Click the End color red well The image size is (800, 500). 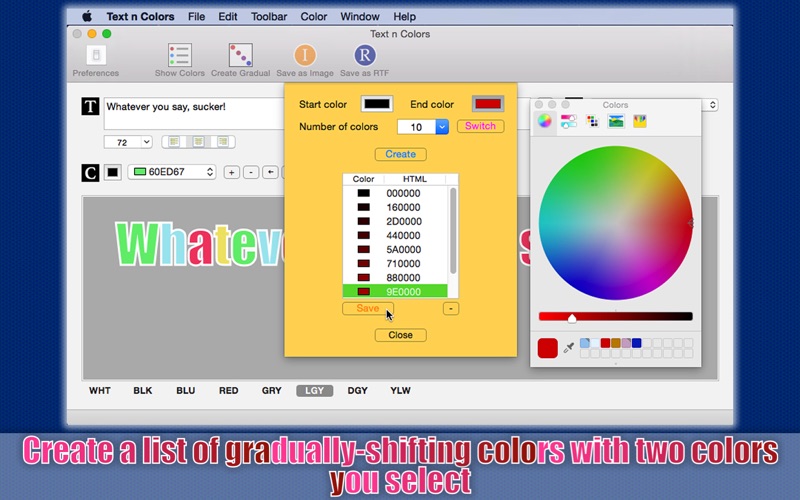488,104
